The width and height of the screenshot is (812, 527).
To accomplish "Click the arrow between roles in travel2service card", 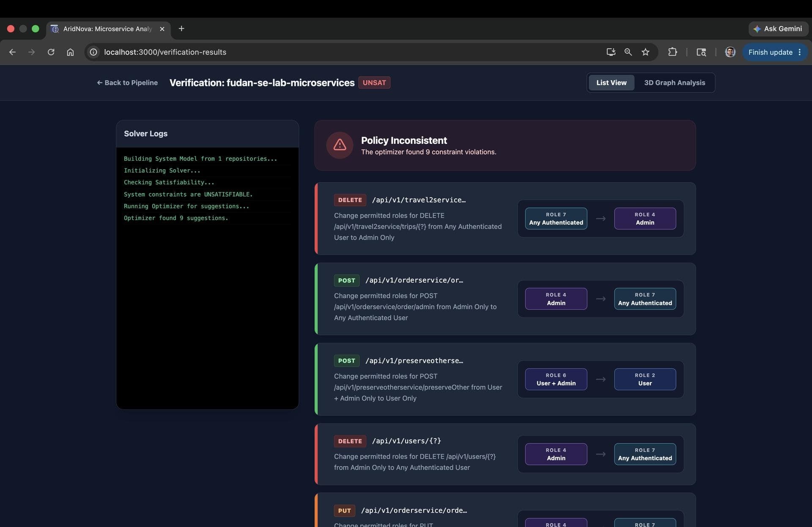I will 601,219.
